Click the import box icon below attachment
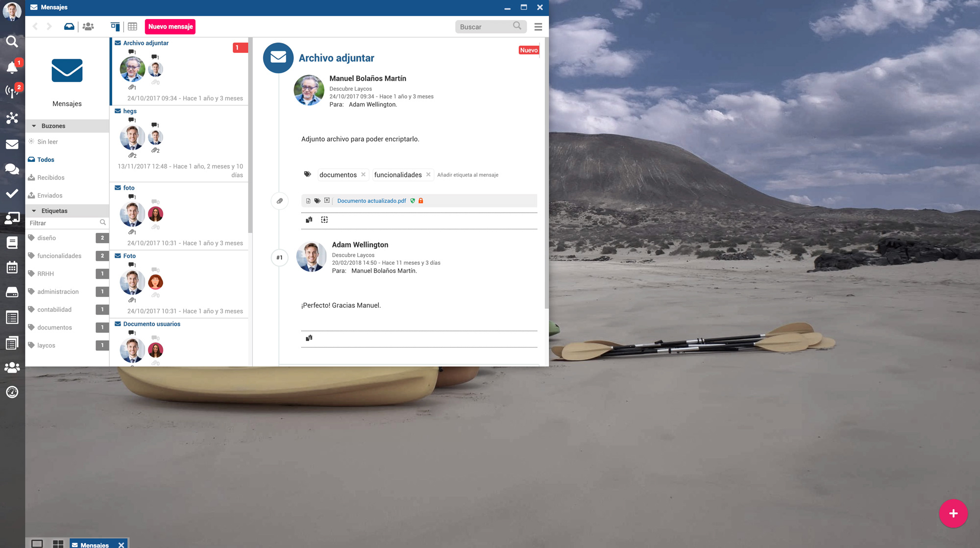 (324, 220)
